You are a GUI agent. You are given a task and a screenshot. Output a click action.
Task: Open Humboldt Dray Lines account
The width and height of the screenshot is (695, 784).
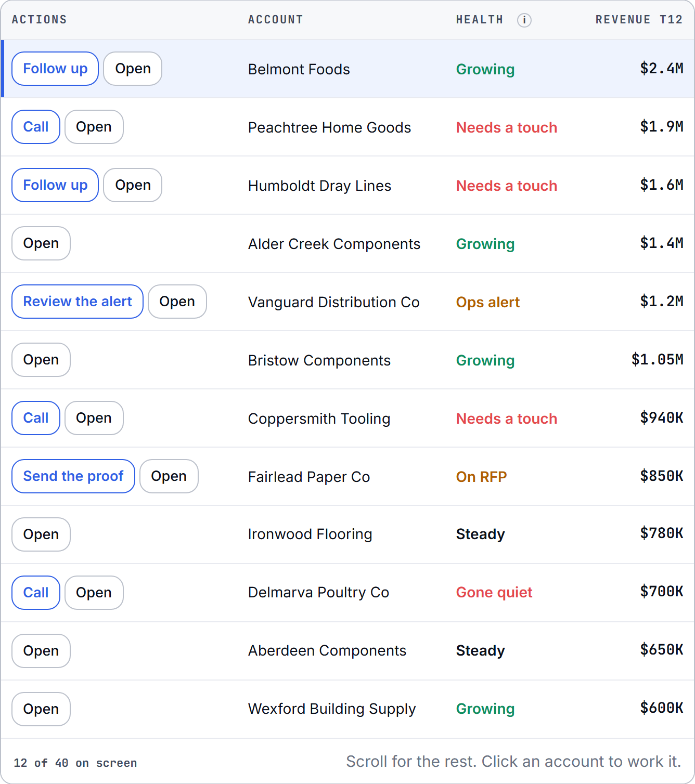click(133, 185)
